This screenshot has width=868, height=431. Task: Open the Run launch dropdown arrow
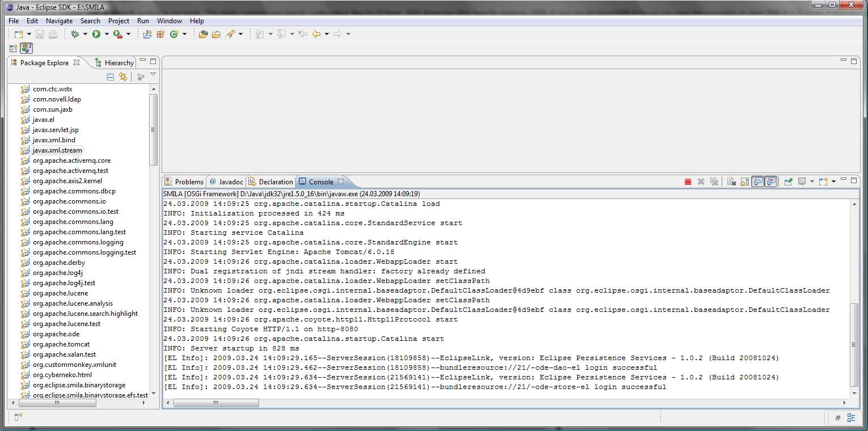pos(106,35)
